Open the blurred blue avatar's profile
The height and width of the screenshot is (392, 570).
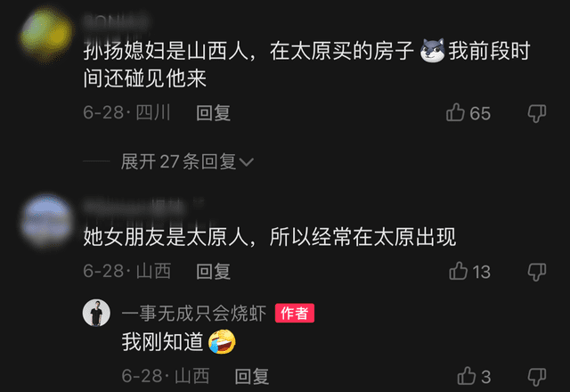[46, 221]
